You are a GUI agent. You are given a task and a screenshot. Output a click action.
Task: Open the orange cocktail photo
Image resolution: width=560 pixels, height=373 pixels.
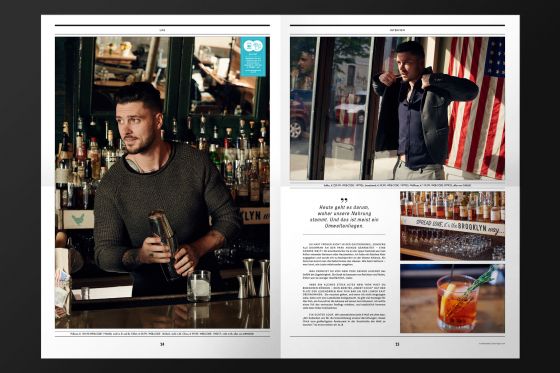452,299
